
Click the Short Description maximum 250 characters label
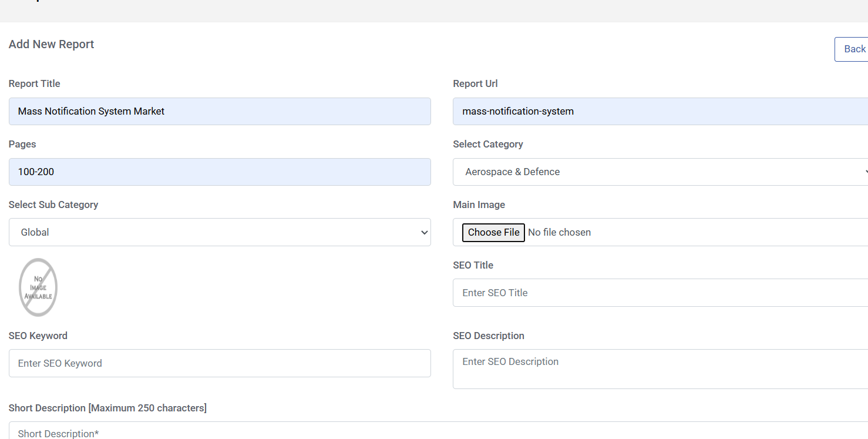[x=107, y=408]
